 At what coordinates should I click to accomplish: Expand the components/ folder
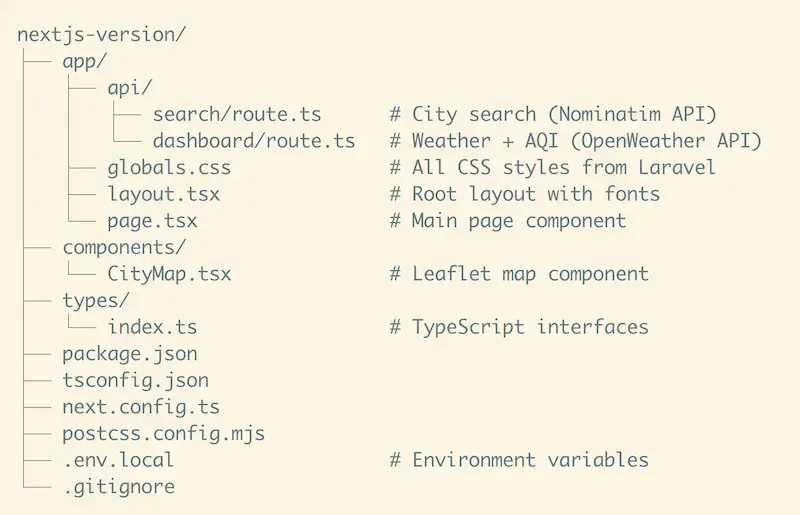[124, 247]
